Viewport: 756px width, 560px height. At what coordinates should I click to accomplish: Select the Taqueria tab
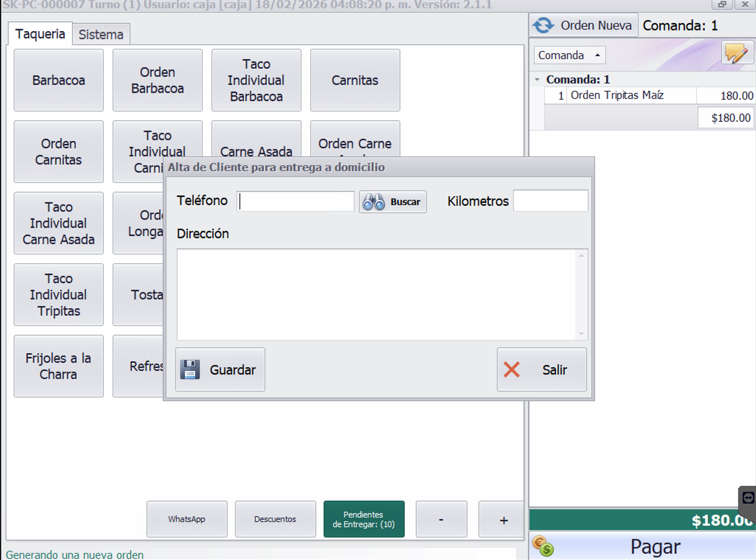tap(40, 34)
